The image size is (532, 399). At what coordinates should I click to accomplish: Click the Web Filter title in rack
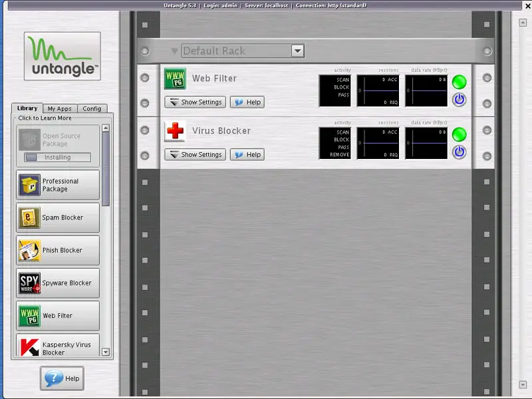[214, 78]
